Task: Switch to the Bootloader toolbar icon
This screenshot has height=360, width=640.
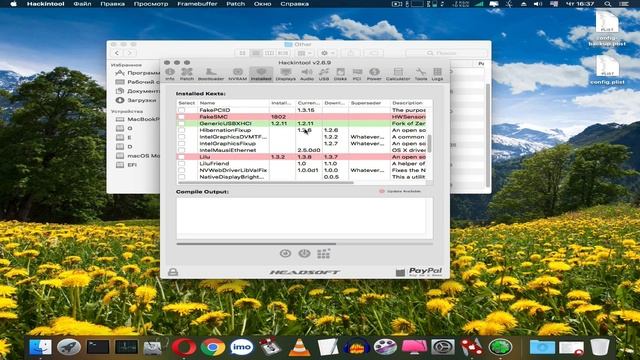Action: pyautogui.click(x=211, y=74)
